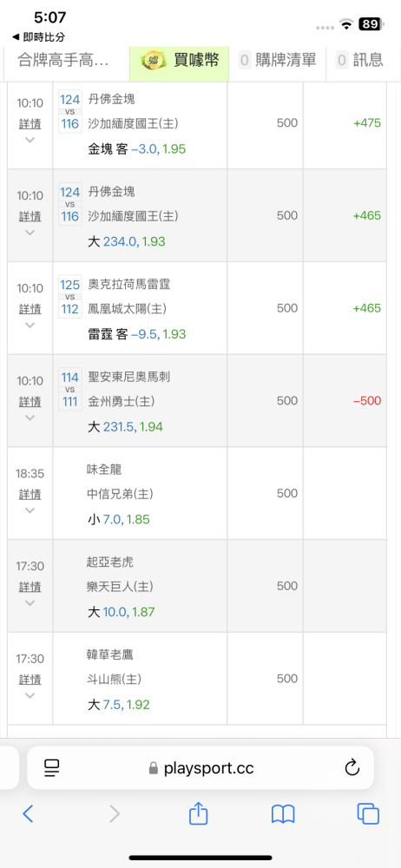Return to 即時比分 app via back link

coord(39,37)
